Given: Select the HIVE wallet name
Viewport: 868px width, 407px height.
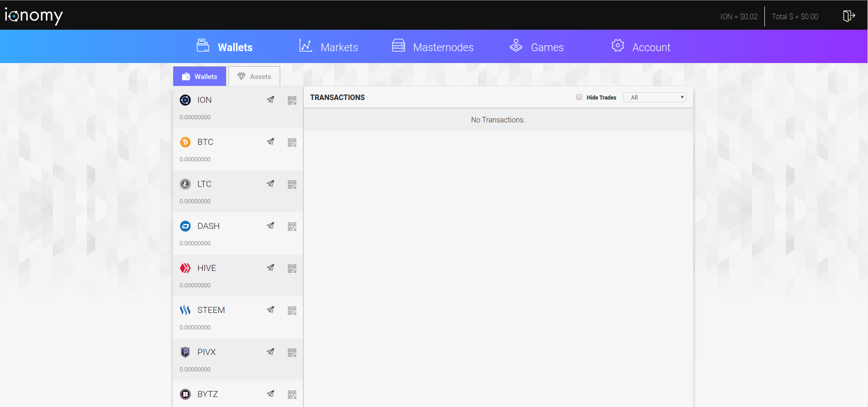Looking at the screenshot, I should [x=207, y=268].
